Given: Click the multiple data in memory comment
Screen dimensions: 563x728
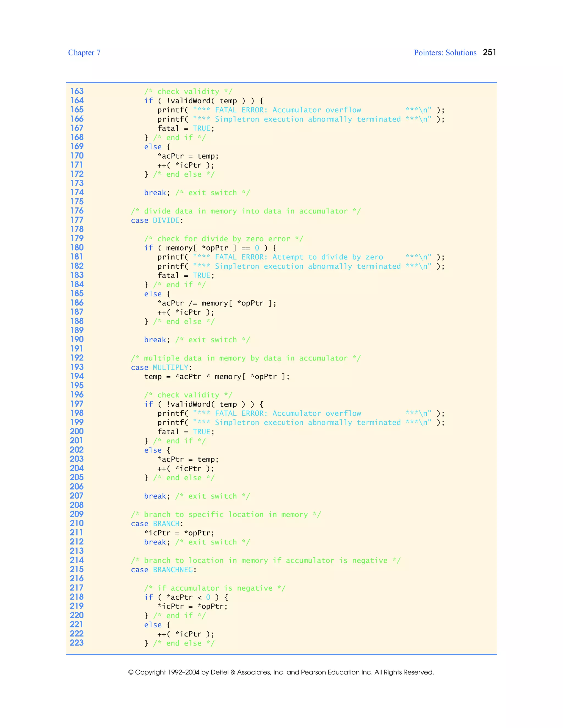Looking at the screenshot, I should (245, 358).
